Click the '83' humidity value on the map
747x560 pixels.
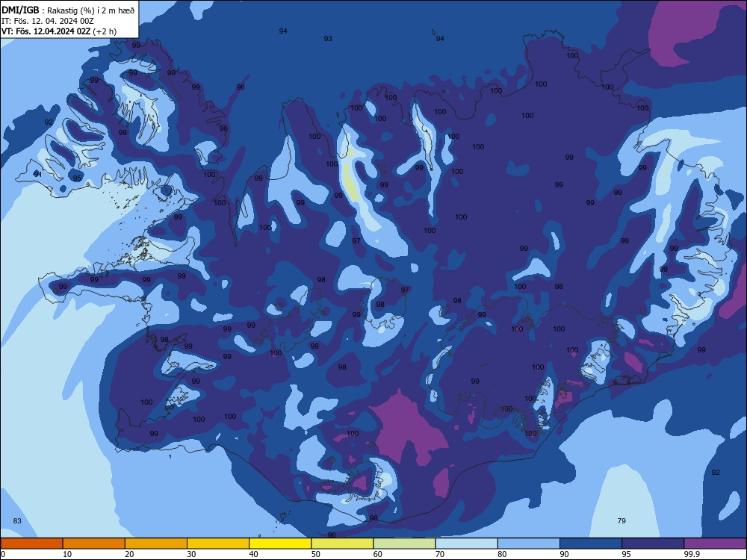17,521
